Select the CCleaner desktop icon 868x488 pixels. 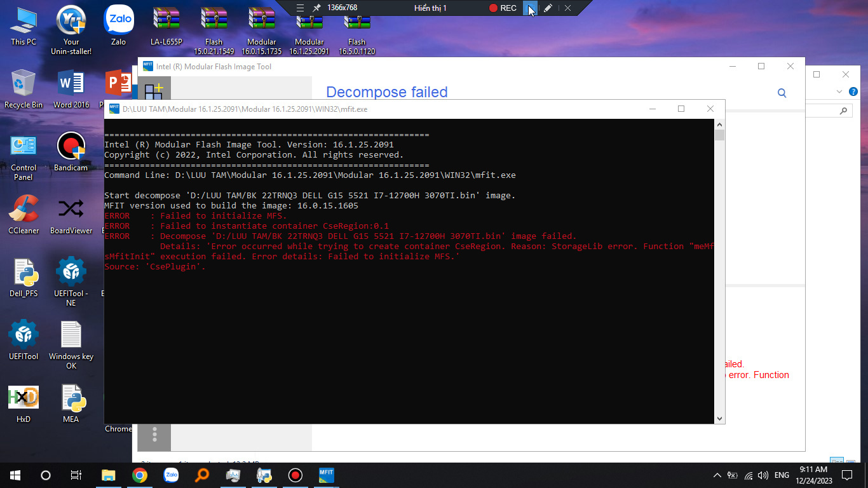coord(24,215)
